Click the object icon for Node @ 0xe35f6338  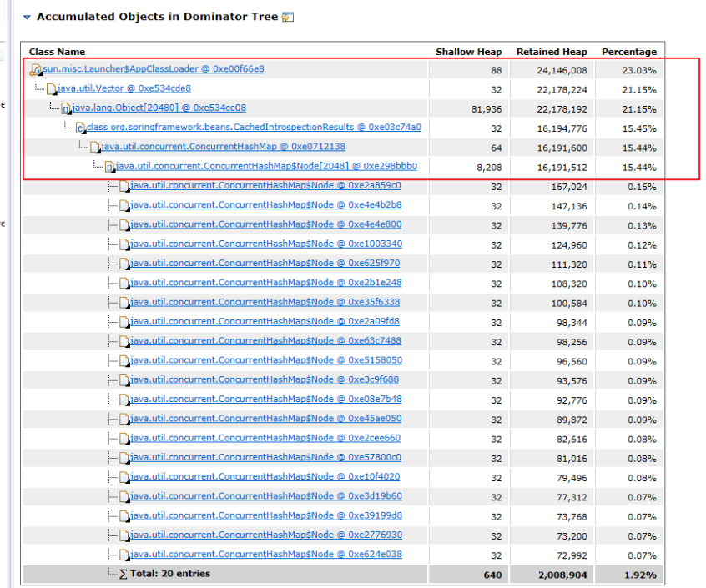coord(124,302)
